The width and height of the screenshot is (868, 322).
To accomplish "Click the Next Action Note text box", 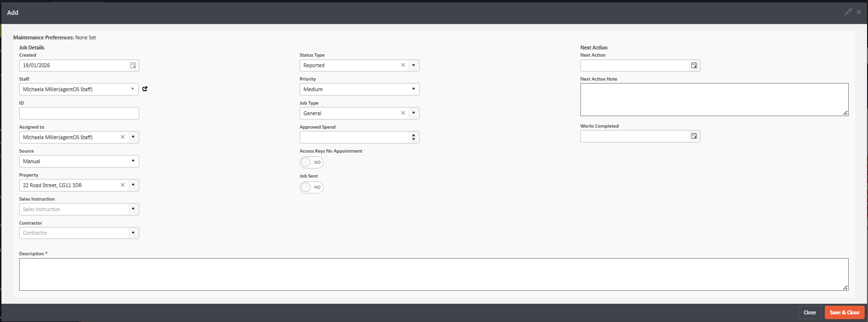I will (x=713, y=99).
